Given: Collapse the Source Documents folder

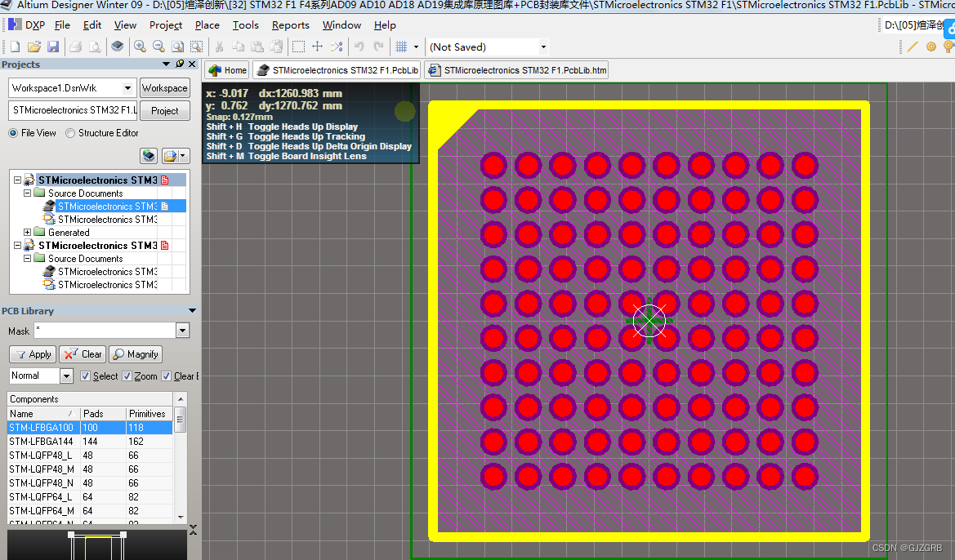Looking at the screenshot, I should tap(29, 193).
